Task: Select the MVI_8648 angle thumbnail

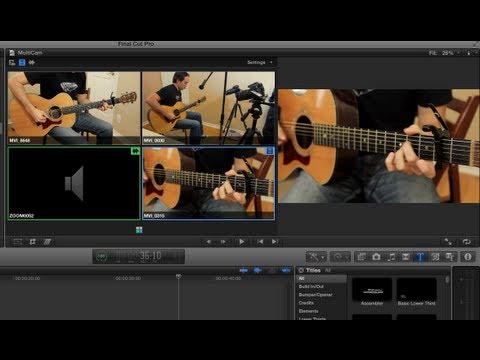Action: point(74,108)
